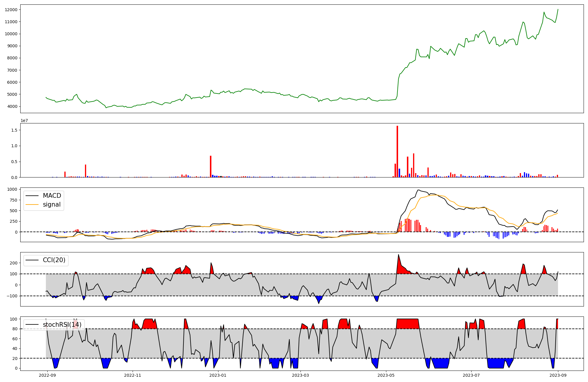Click the -100 label on CCI axis
This screenshot has height=382, width=588.
point(11,296)
